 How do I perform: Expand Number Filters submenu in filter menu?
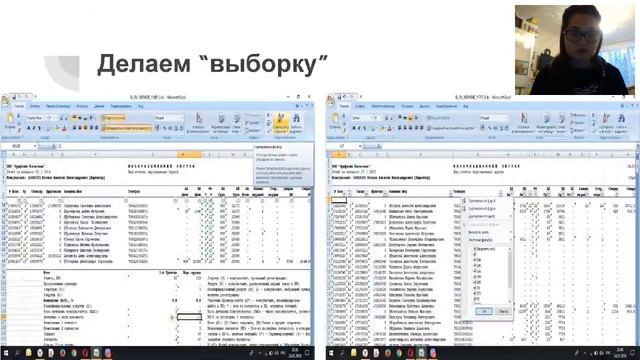pyautogui.click(x=487, y=240)
